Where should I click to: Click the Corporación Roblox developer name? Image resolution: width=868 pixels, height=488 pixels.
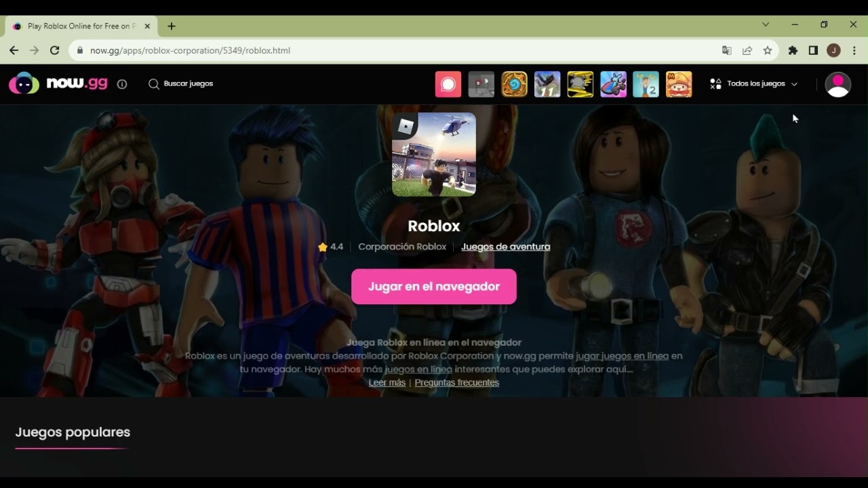402,247
